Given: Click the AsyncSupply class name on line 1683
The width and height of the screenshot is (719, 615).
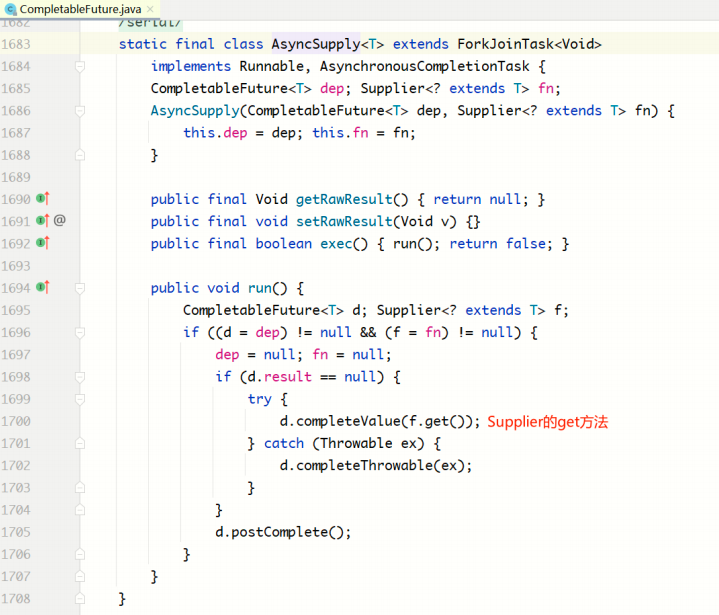Looking at the screenshot, I should click(316, 44).
